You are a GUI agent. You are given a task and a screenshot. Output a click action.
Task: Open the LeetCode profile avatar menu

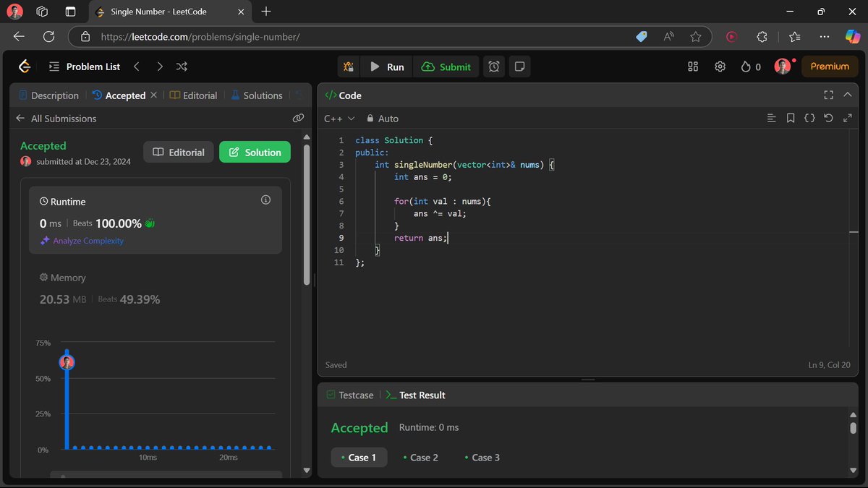point(782,67)
